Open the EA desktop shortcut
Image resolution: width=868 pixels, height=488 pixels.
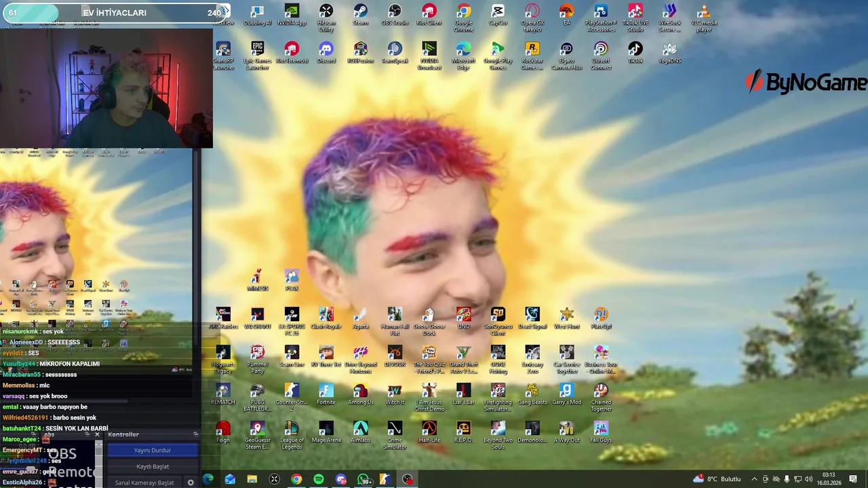566,15
